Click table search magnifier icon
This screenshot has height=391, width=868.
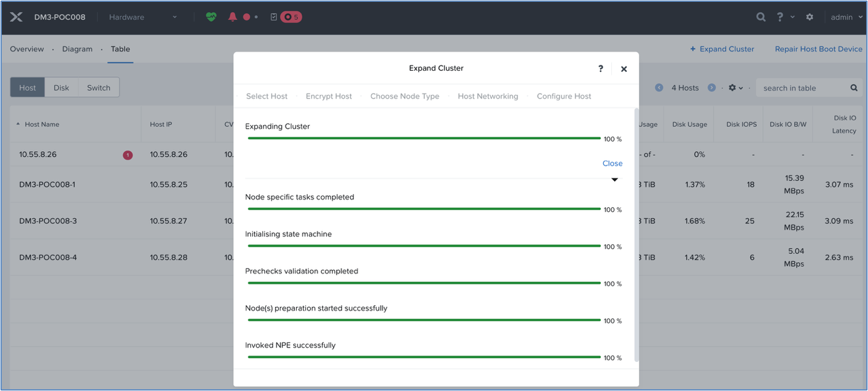tap(854, 88)
